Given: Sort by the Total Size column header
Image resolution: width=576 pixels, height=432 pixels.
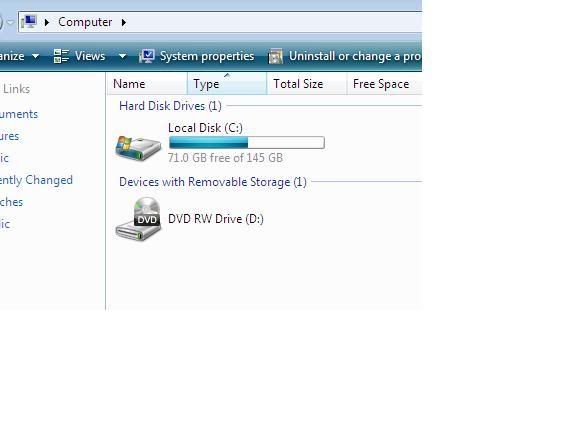Looking at the screenshot, I should pyautogui.click(x=306, y=84).
